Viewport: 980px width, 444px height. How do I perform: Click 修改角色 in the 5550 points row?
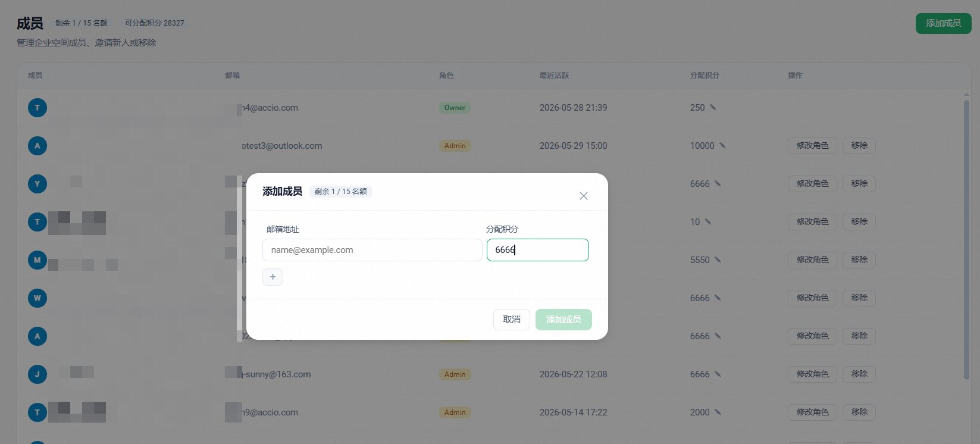tap(812, 260)
